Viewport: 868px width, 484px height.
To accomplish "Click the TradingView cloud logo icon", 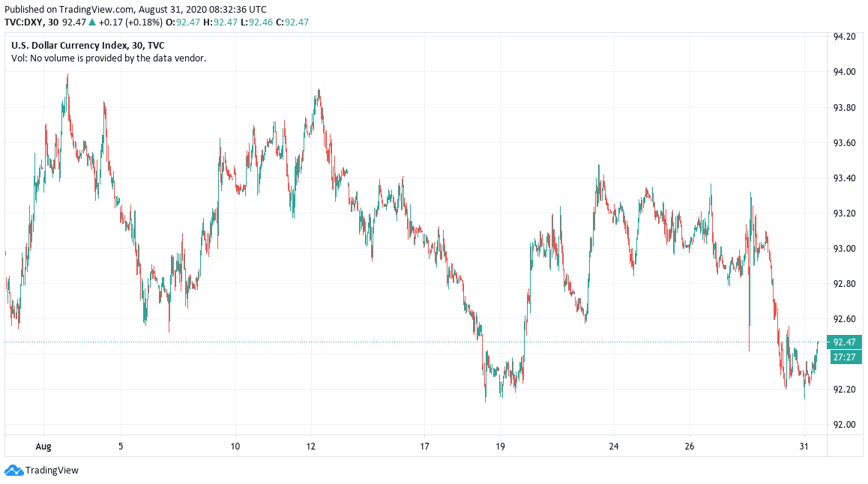I will (x=13, y=471).
